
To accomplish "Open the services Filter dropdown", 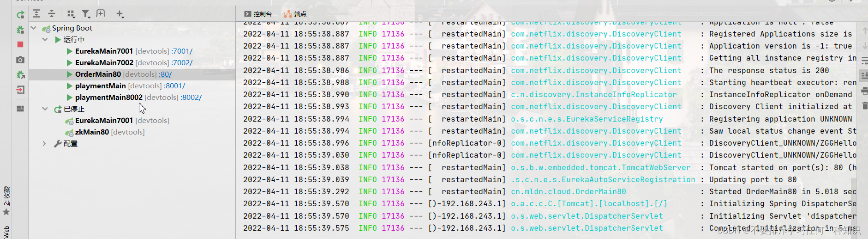I will pyautogui.click(x=86, y=14).
